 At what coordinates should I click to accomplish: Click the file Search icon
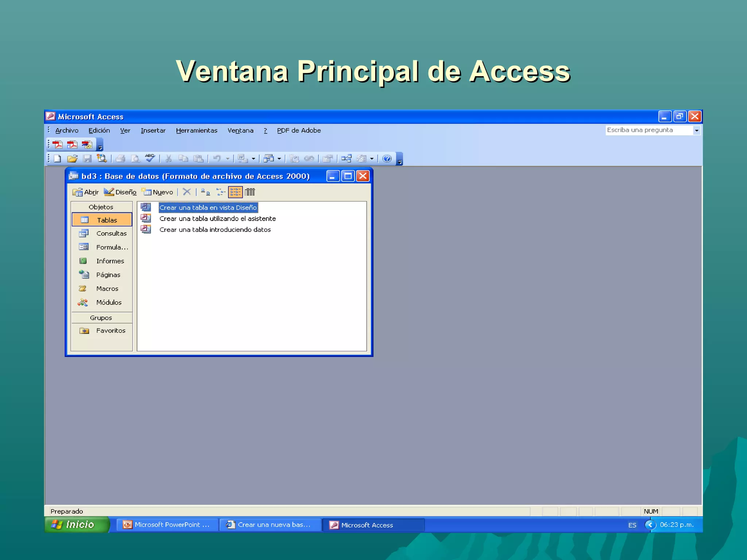coord(102,159)
